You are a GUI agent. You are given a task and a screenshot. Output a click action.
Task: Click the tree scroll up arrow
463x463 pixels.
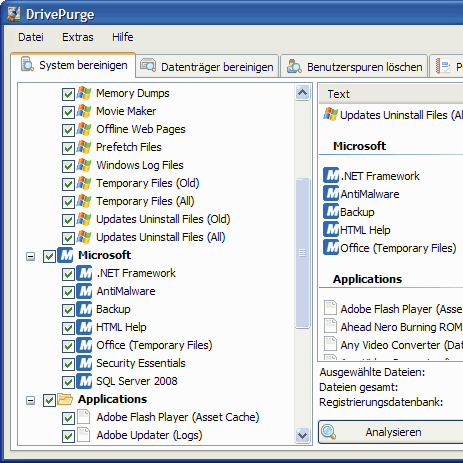tap(302, 92)
